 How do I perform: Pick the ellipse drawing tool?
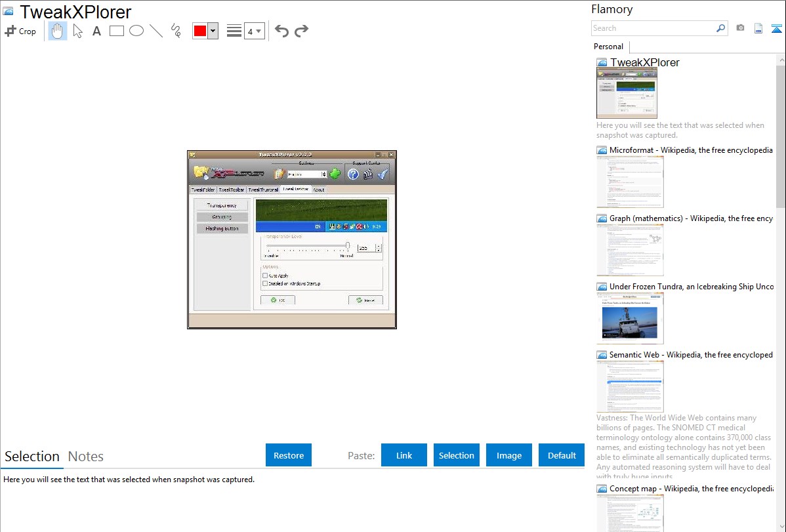point(136,31)
